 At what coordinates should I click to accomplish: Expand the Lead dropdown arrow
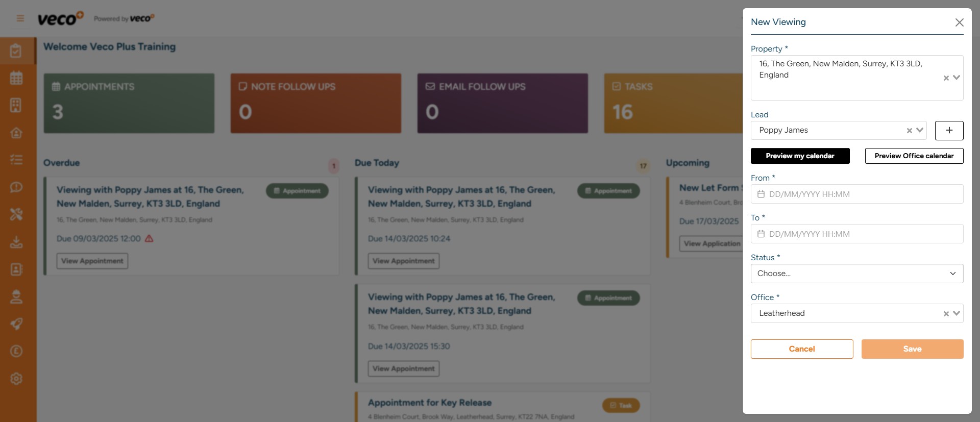pyautogui.click(x=920, y=130)
